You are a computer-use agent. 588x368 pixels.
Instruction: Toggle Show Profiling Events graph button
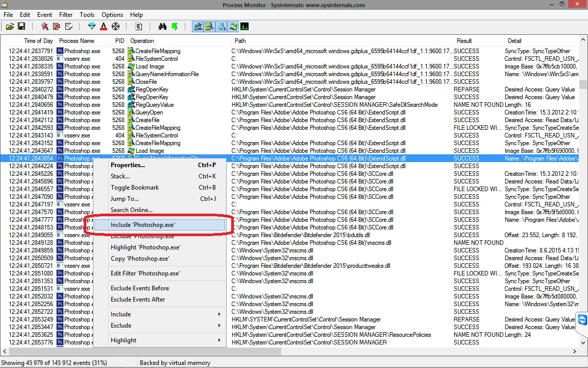point(244,26)
